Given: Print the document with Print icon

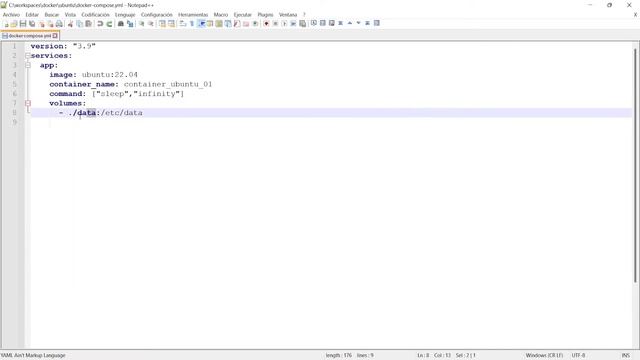Looking at the screenshot, I should [59, 24].
